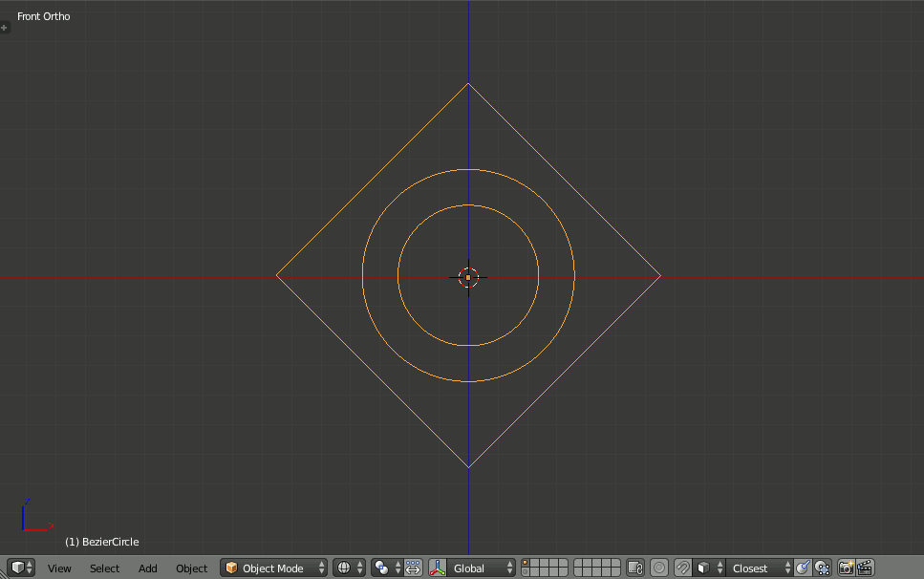Toggle snap during transform magnet
The width and height of the screenshot is (924, 579).
pyautogui.click(x=682, y=568)
